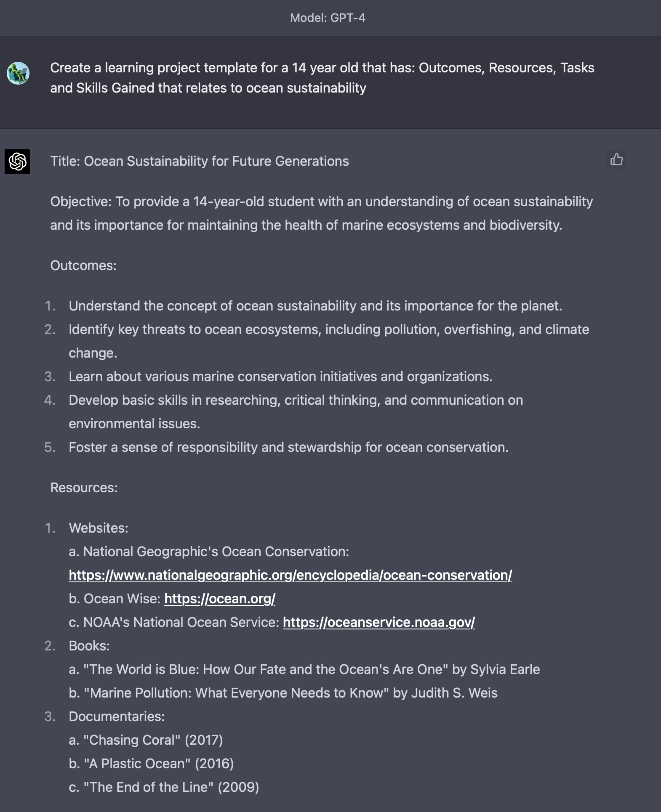Click the Websites list item
This screenshot has width=661, height=812.
tap(99, 528)
